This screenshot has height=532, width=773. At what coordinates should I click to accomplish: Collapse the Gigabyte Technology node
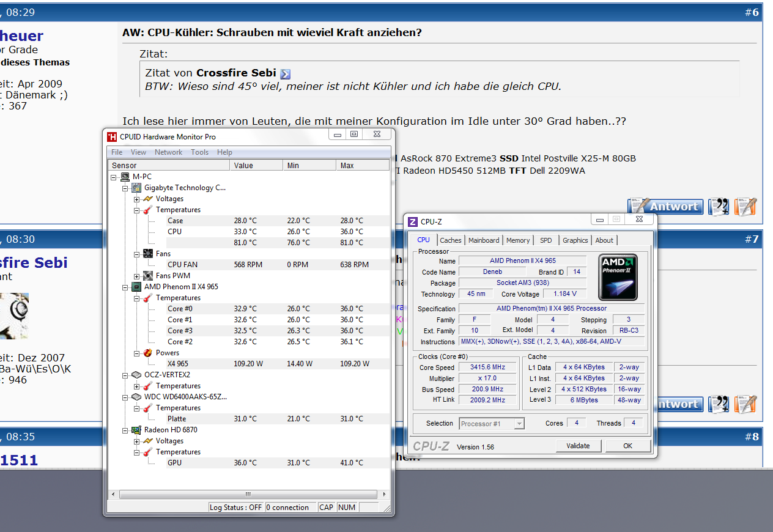(125, 188)
